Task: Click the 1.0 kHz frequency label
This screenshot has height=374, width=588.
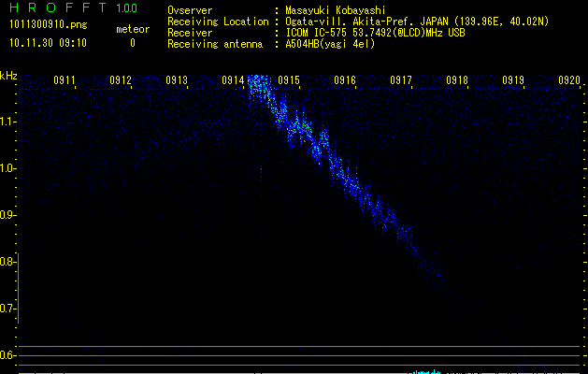Action: coord(7,168)
